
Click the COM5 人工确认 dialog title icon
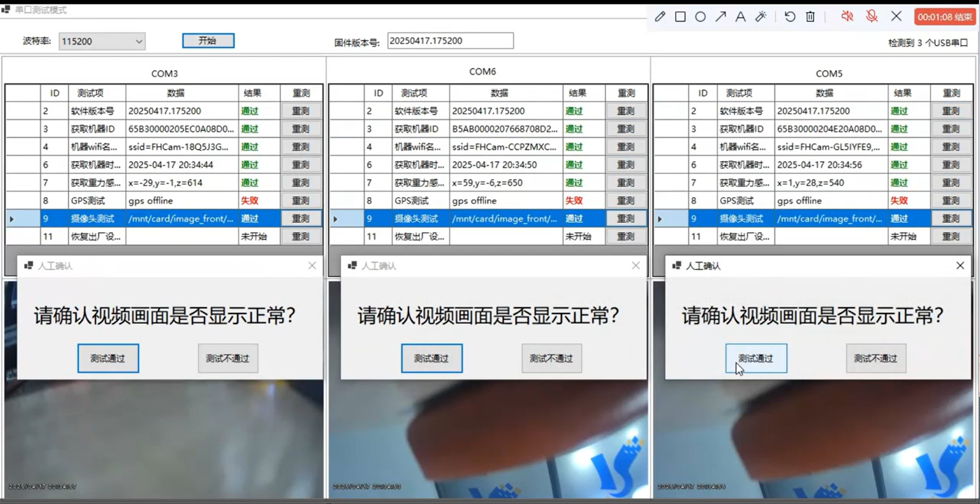pyautogui.click(x=676, y=265)
